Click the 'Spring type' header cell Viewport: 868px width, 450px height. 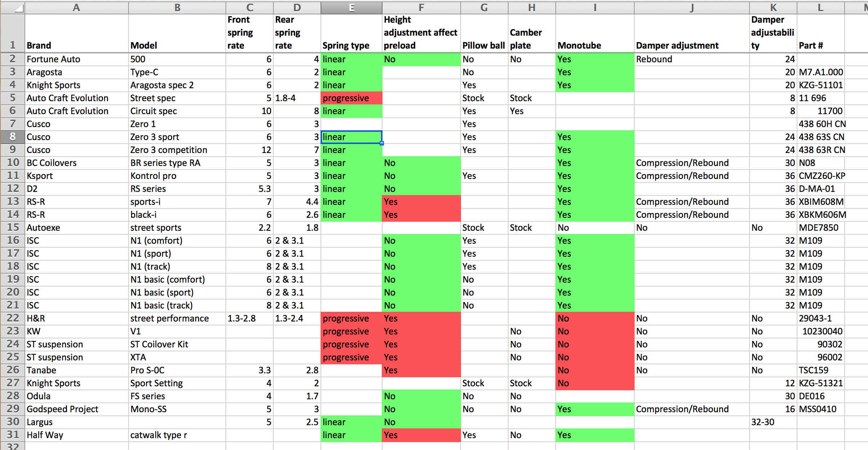(352, 33)
